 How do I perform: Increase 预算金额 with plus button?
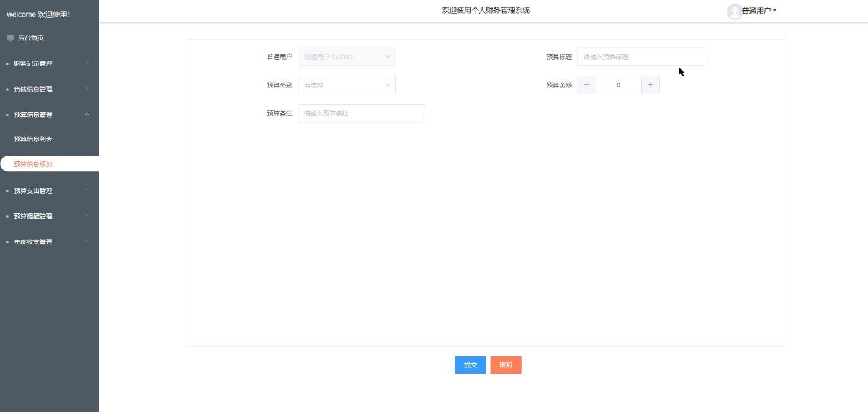650,85
